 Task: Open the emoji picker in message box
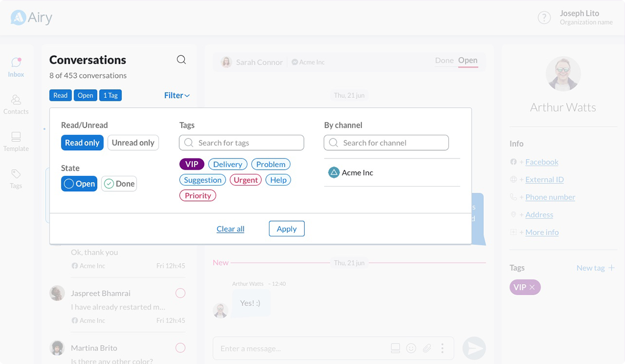click(411, 349)
